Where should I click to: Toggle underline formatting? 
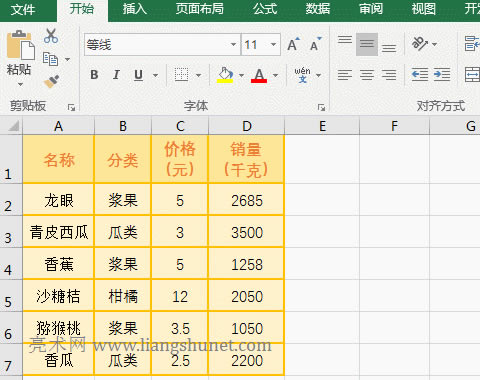tap(138, 75)
